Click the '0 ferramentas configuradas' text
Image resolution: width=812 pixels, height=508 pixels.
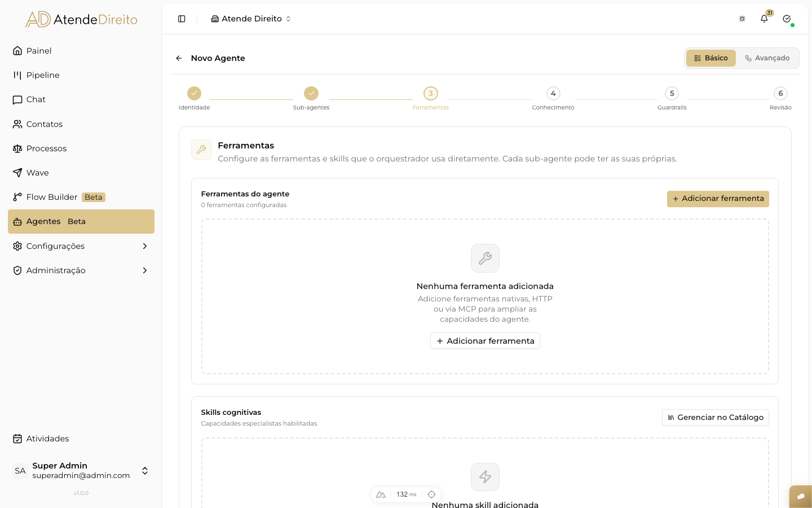244,205
